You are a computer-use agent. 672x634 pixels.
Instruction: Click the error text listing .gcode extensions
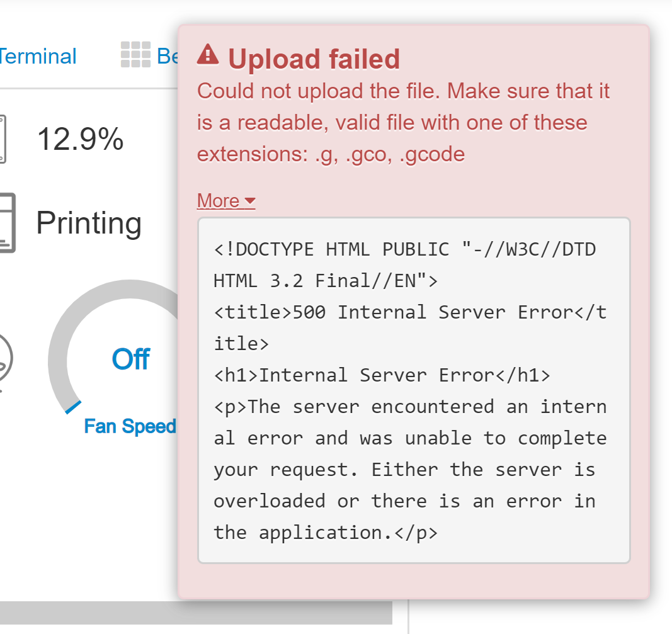[x=403, y=122]
